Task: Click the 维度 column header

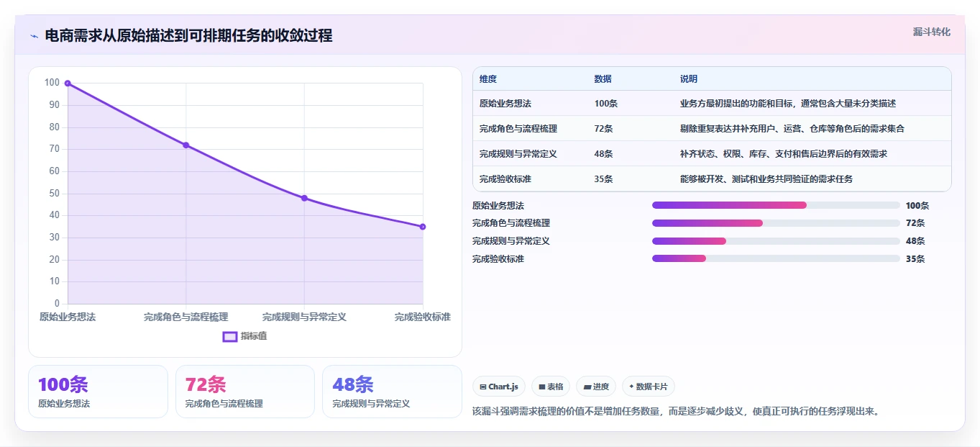Action: pyautogui.click(x=488, y=79)
